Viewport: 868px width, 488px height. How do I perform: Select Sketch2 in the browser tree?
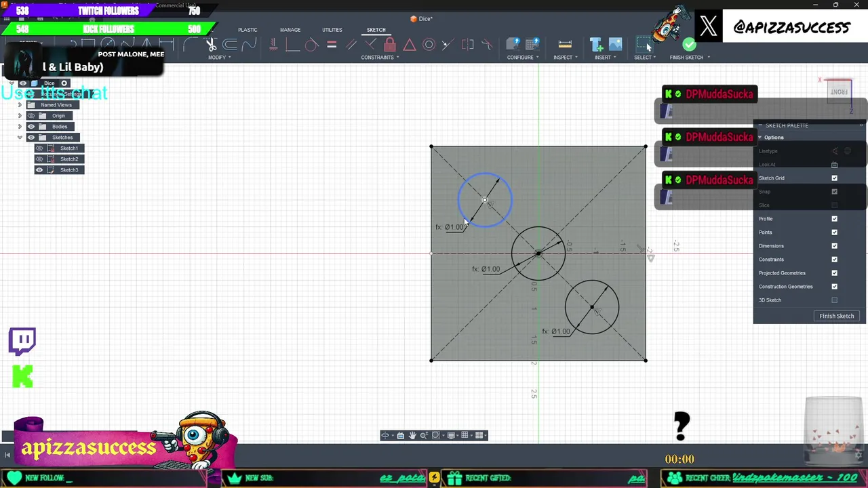[x=69, y=159]
